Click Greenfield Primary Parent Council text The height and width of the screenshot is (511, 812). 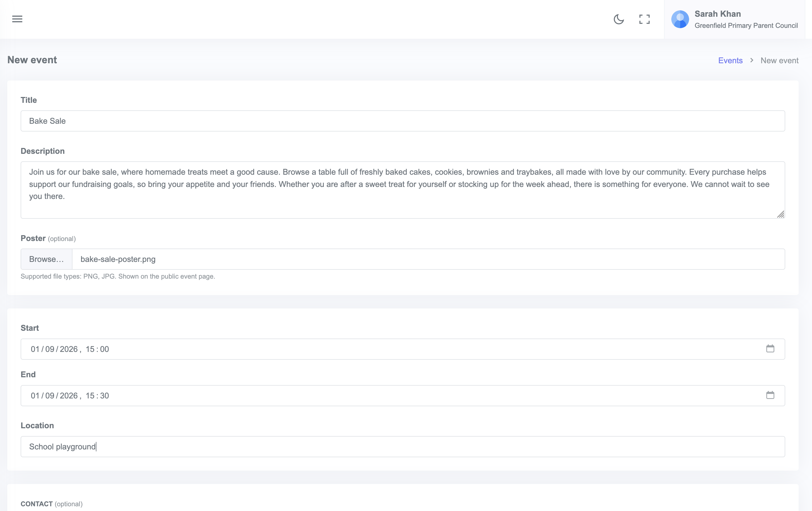746,26
